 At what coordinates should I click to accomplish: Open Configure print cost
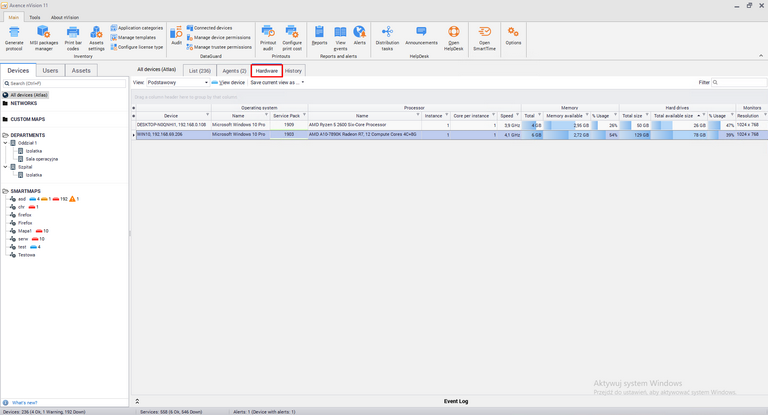(292, 38)
